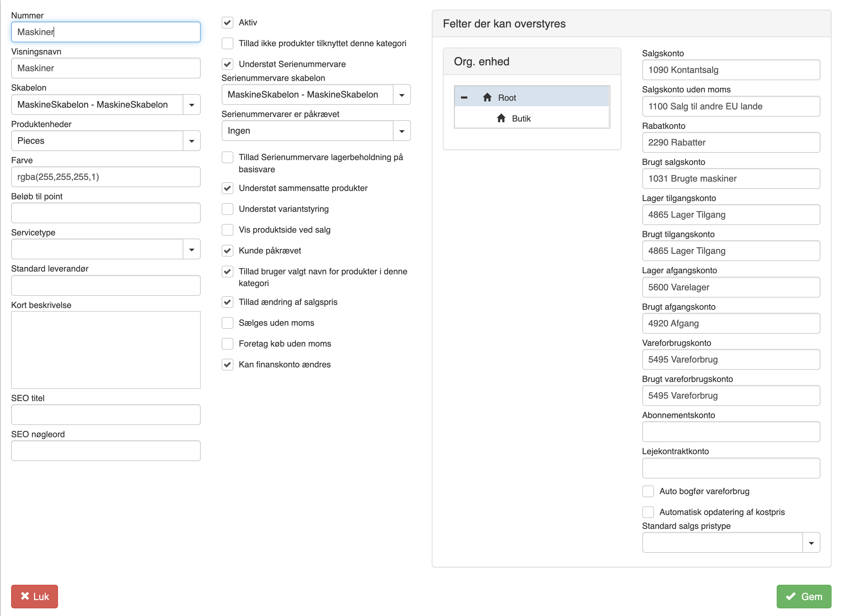Click the Nummer input field
The image size is (842, 616).
tap(106, 32)
